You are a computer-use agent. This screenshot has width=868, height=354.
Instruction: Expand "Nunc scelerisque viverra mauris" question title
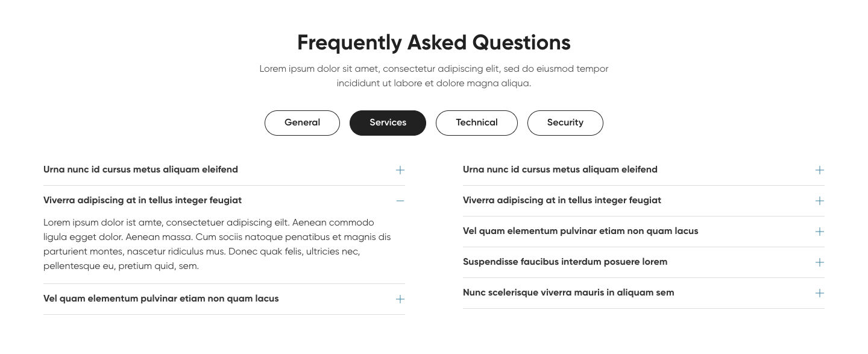[568, 293]
